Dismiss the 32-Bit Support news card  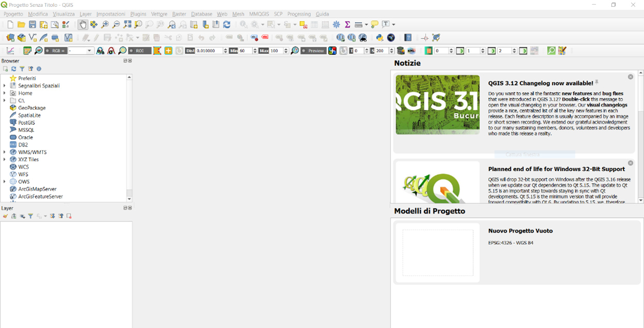point(631,163)
